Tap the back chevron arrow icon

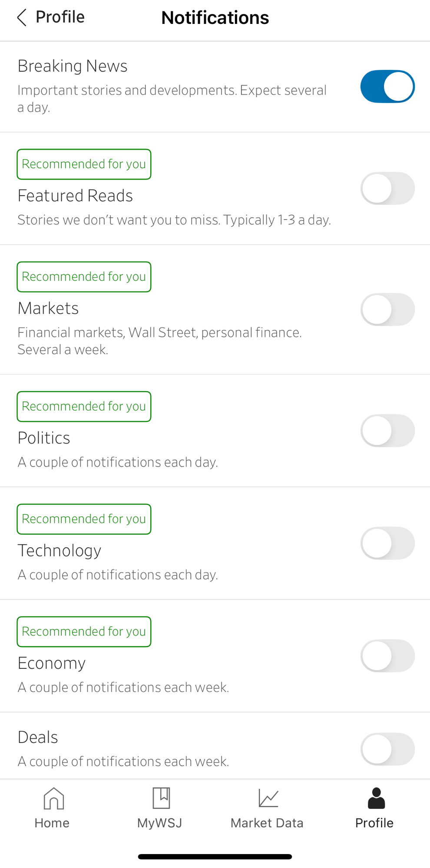[x=22, y=18]
